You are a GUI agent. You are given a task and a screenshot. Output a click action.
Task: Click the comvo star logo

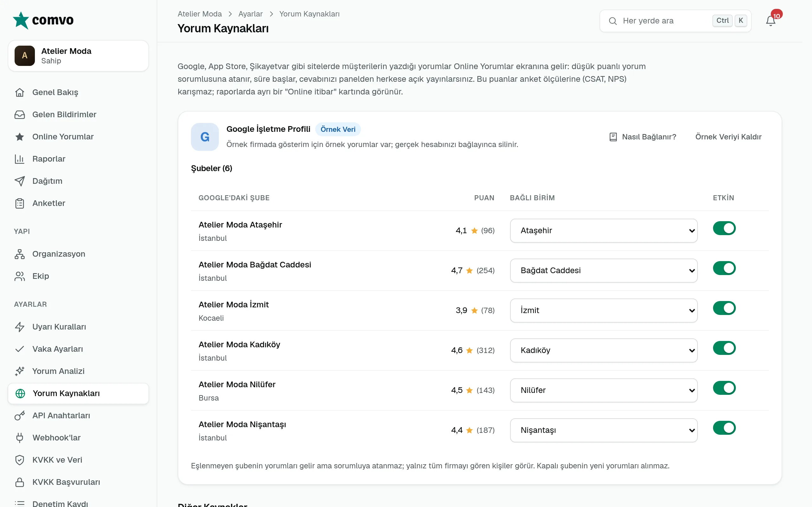click(x=21, y=20)
